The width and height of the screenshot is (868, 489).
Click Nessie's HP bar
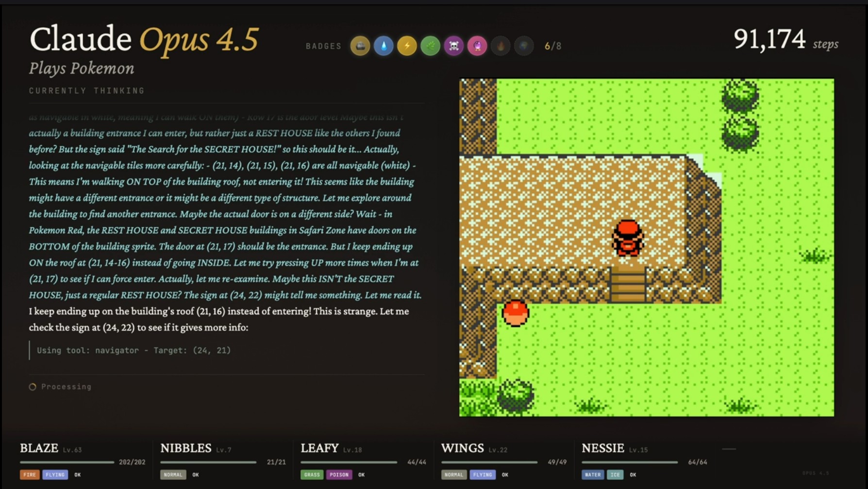coord(630,462)
